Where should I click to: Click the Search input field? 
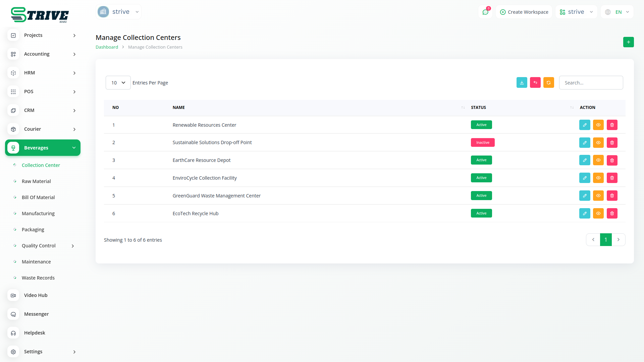(591, 83)
